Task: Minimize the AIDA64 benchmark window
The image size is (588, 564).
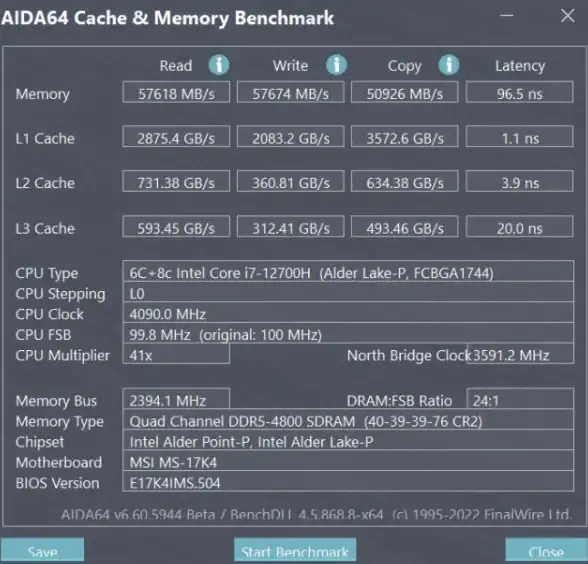Action: coord(507,15)
